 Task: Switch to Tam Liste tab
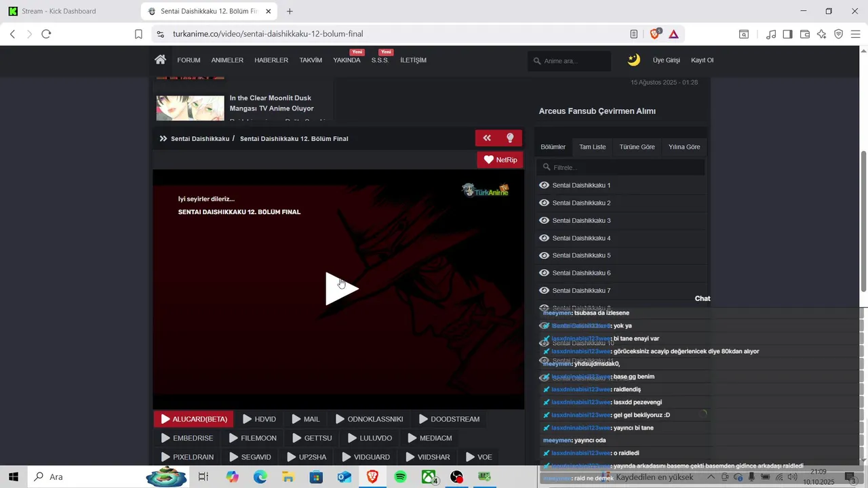click(x=592, y=146)
